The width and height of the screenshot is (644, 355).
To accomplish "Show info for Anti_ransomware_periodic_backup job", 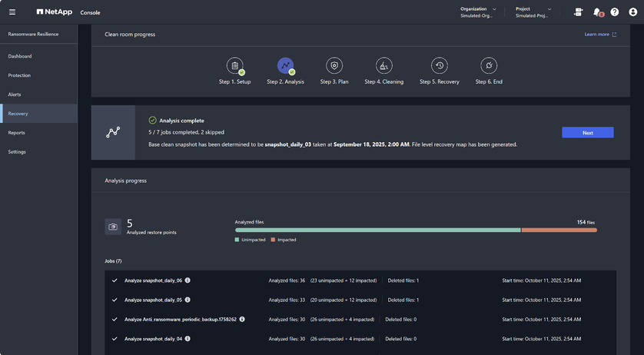I will coord(242,319).
